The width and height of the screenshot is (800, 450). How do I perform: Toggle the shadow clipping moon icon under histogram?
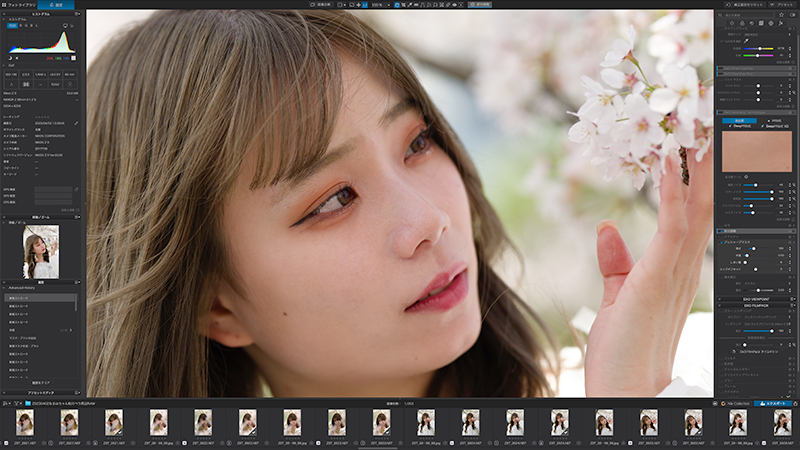[10, 58]
